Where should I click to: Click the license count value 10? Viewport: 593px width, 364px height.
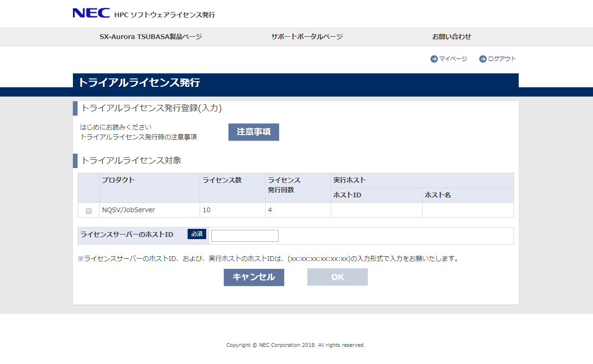click(207, 210)
